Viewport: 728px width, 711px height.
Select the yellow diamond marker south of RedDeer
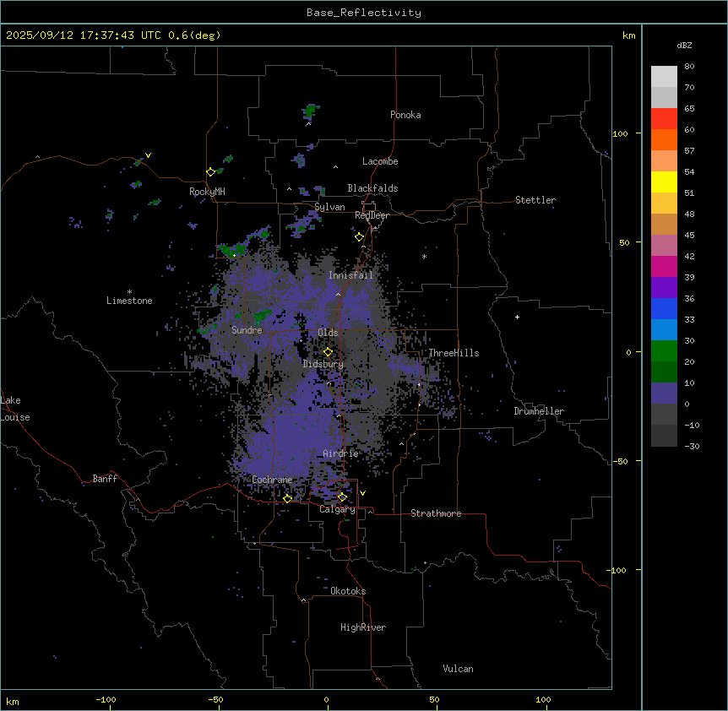[x=360, y=237]
